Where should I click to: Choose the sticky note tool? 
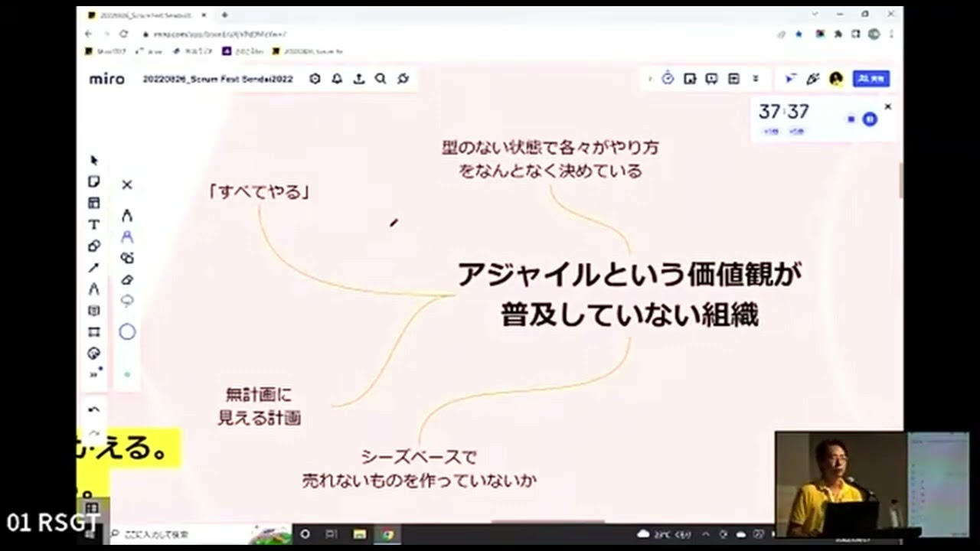(94, 181)
